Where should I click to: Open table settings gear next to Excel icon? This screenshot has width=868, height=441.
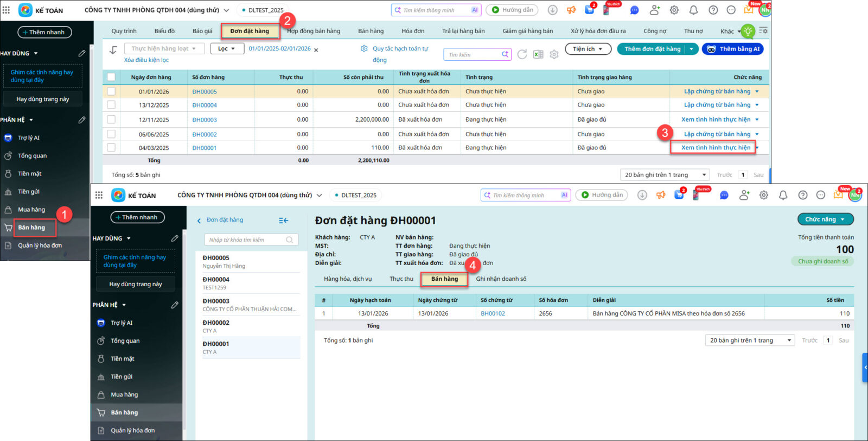pos(554,54)
